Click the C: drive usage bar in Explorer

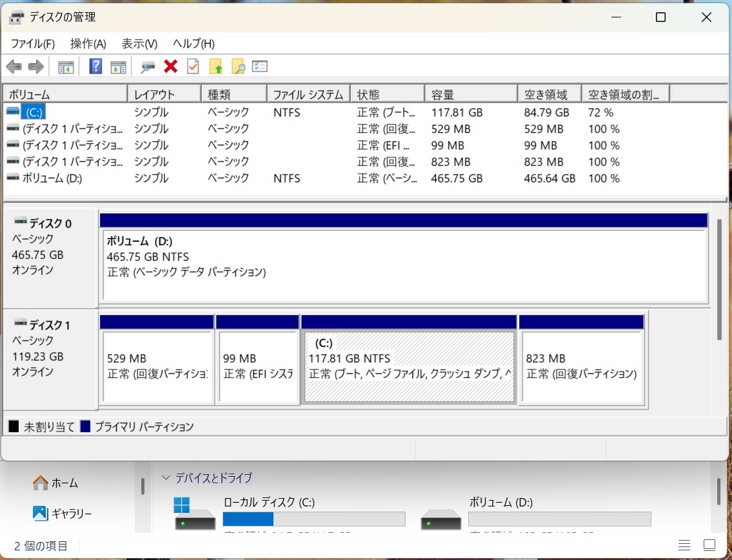pos(313,519)
